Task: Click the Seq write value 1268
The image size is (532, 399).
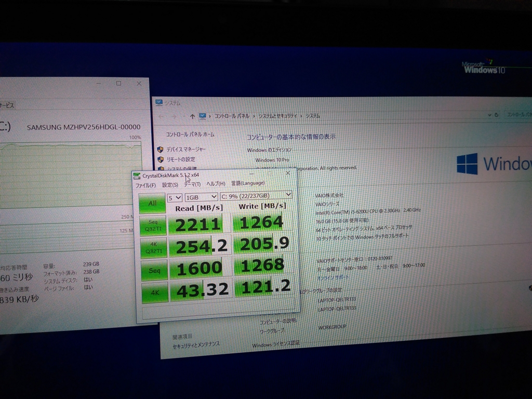Action: click(263, 265)
